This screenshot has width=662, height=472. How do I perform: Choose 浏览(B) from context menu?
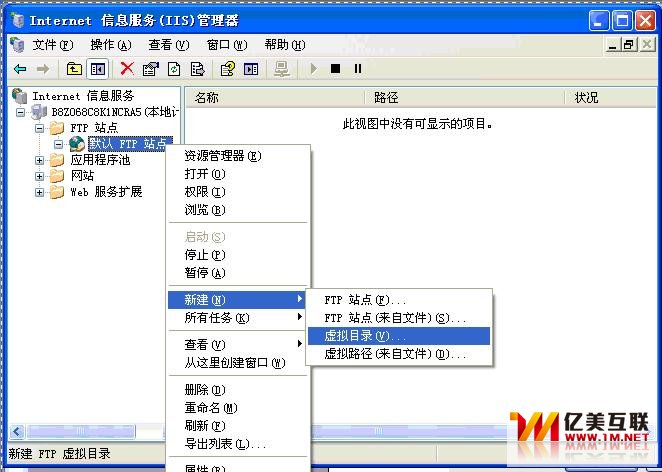(x=236, y=210)
